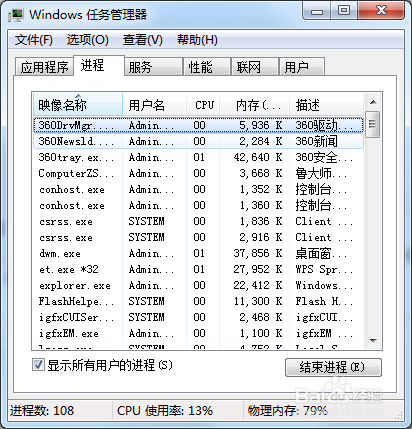Minimize the Task Manager window
The image size is (412, 429).
pyautogui.click(x=317, y=11)
